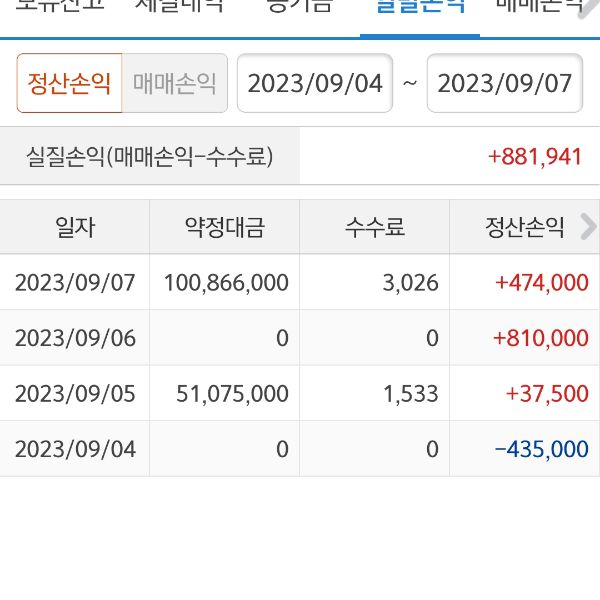Tap the +37,500 profit value
Viewport: 600px width, 600px height.
pyautogui.click(x=547, y=393)
